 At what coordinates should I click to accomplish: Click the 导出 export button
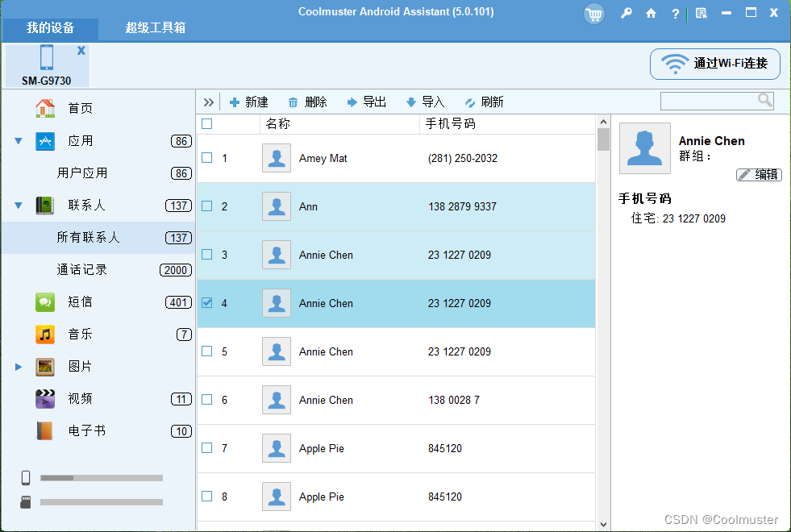coord(367,102)
